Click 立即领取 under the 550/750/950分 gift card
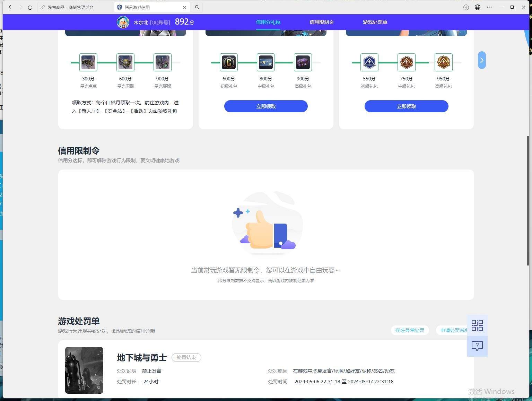 click(406, 106)
